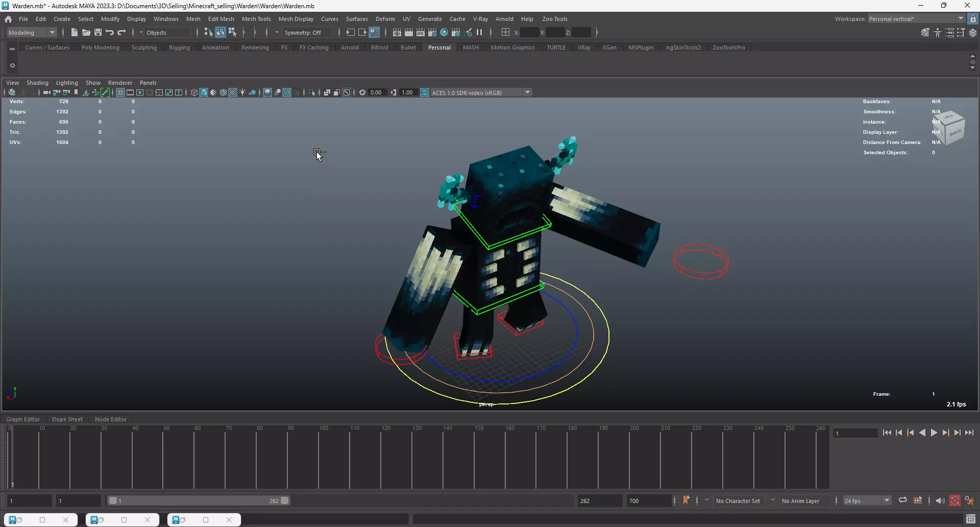Save the scene with the floppy disk icon

pos(98,32)
